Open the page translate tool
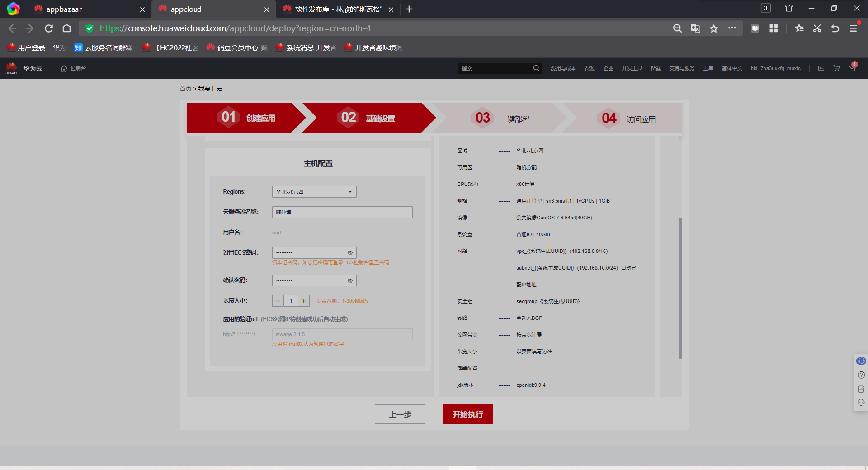This screenshot has width=868, height=470. (695, 28)
